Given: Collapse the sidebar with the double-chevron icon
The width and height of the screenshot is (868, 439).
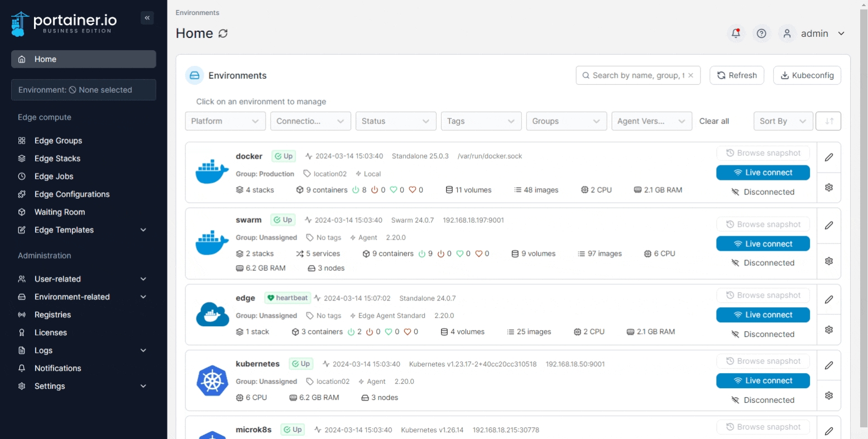Looking at the screenshot, I should (147, 18).
